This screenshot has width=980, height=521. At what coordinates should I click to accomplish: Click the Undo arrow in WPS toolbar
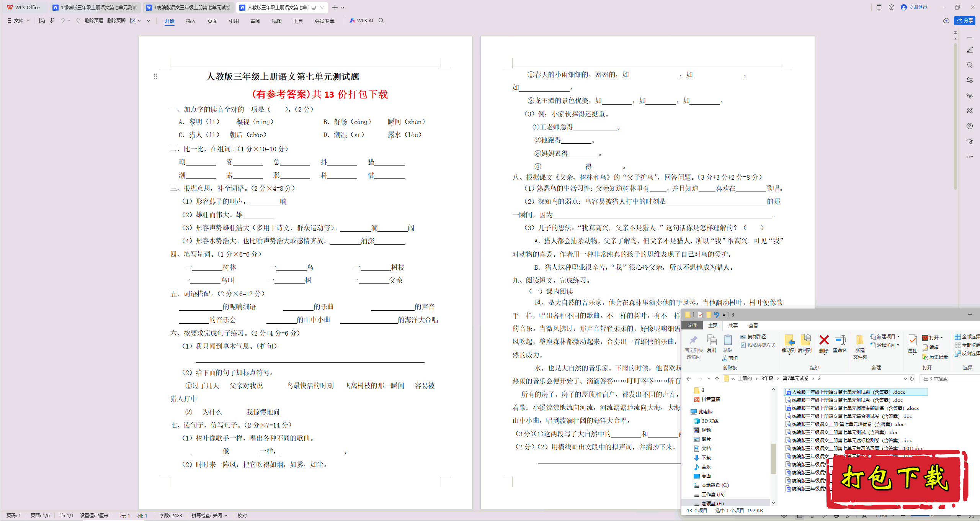[62, 21]
